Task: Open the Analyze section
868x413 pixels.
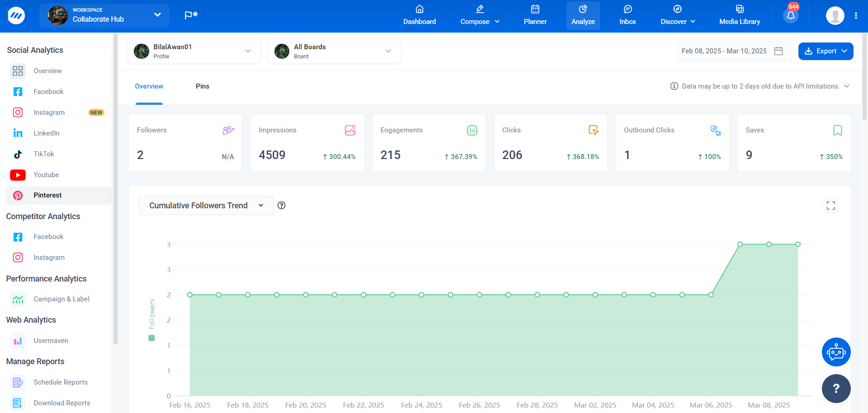Action: [583, 16]
